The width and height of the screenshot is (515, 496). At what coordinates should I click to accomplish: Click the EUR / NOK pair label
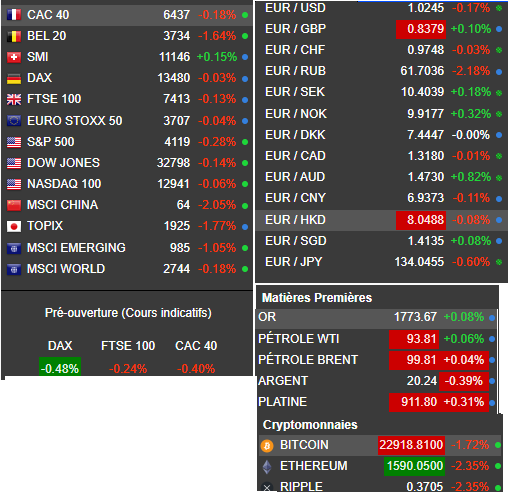[x=296, y=114]
